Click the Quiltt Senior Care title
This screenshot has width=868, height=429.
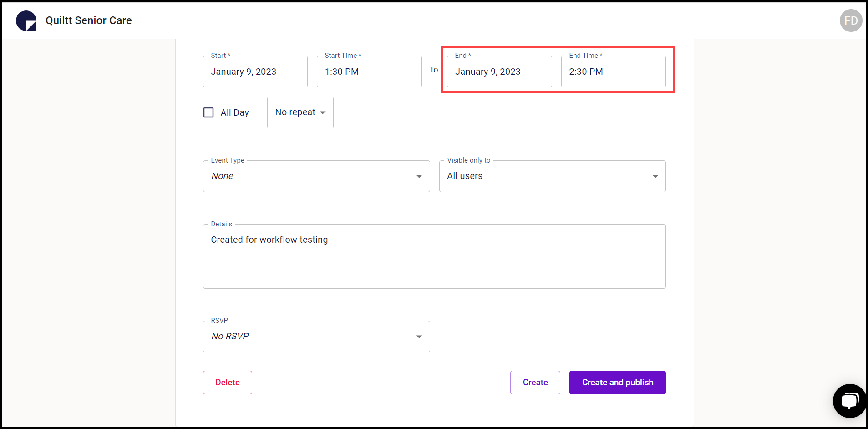(x=89, y=20)
